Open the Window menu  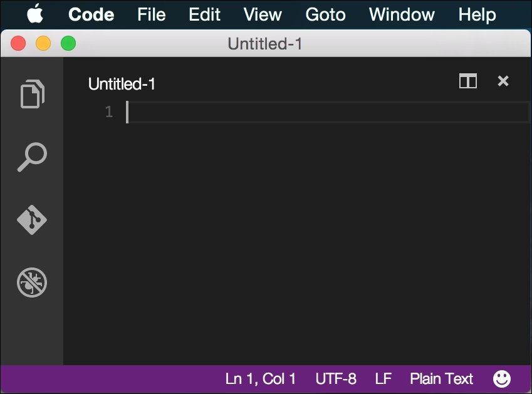point(402,14)
